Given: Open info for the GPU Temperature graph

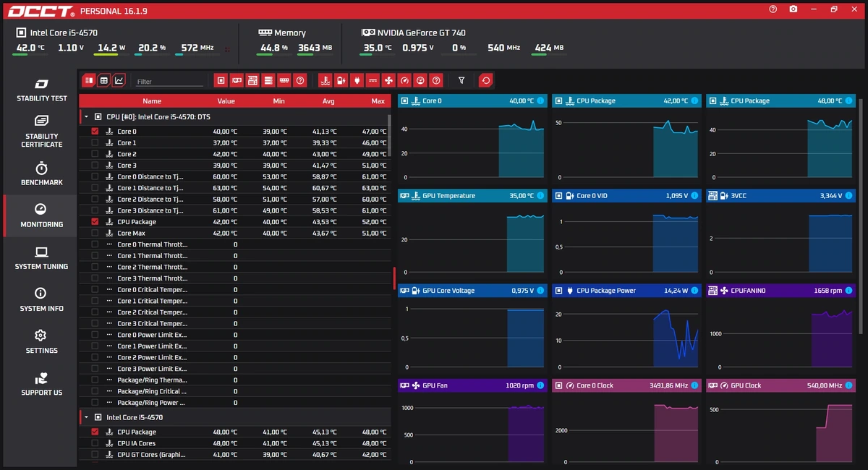Looking at the screenshot, I should pyautogui.click(x=540, y=195).
